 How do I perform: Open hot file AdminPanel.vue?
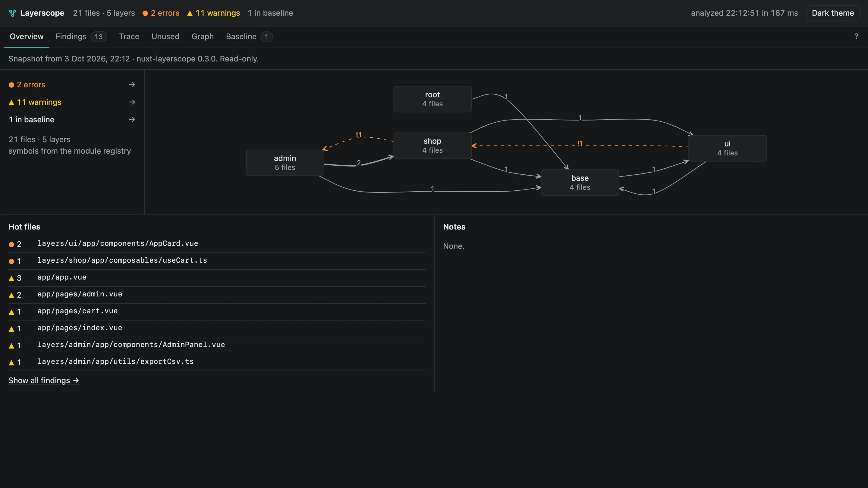[217, 345]
